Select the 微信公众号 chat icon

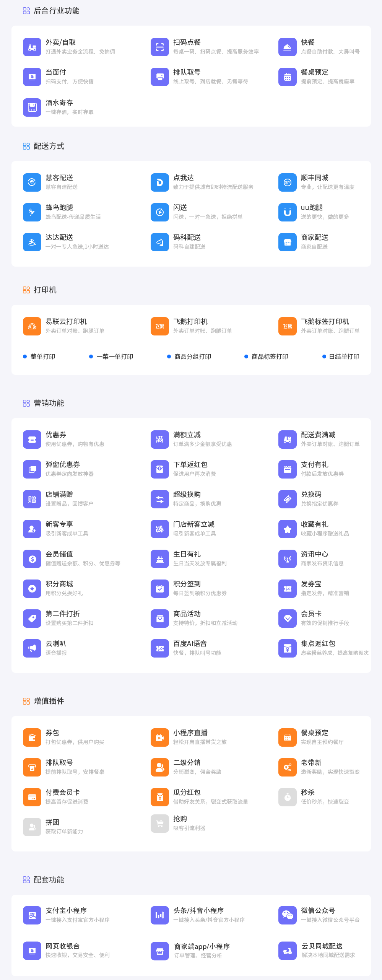(x=288, y=915)
